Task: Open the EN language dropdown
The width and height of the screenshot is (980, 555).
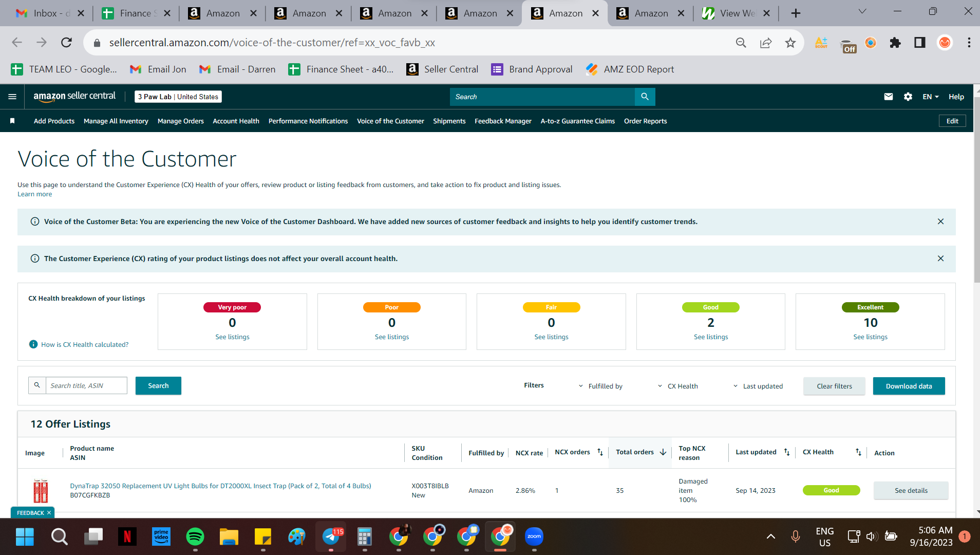Action: click(x=930, y=97)
